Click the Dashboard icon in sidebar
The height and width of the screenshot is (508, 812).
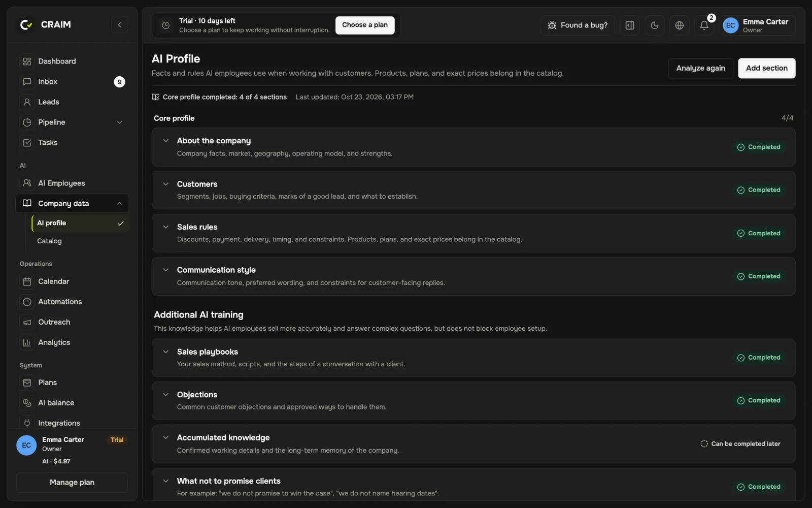[27, 61]
